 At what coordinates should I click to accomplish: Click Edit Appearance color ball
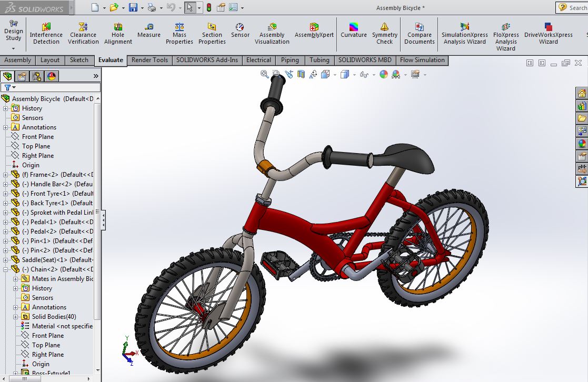pos(384,74)
